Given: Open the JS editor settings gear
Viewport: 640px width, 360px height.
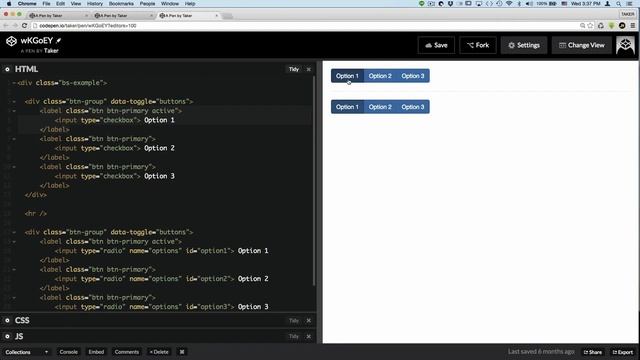Looking at the screenshot, I should coord(7,336).
